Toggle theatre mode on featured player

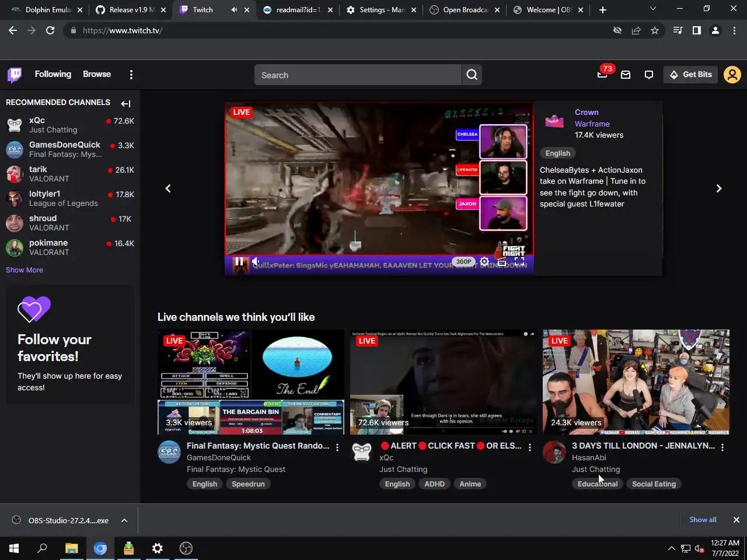502,262
